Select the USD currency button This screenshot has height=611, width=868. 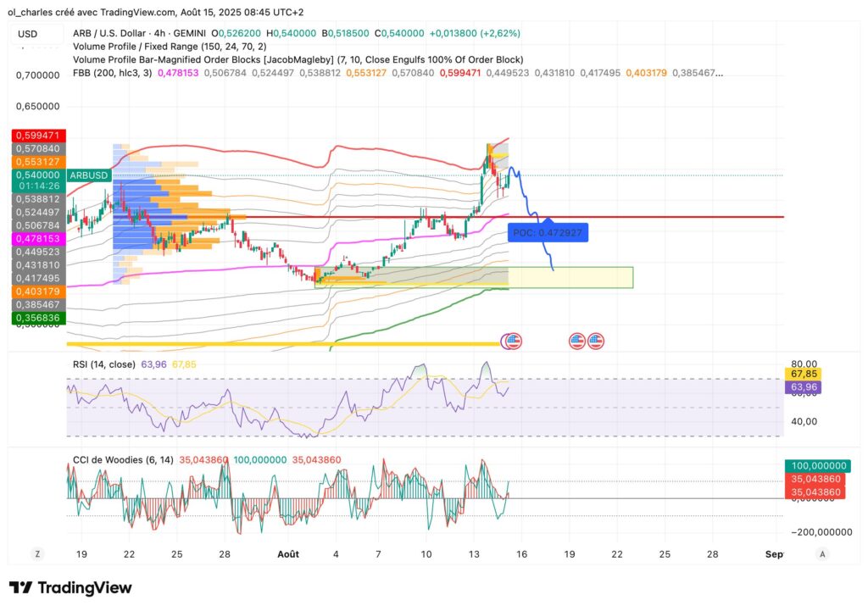coord(26,33)
